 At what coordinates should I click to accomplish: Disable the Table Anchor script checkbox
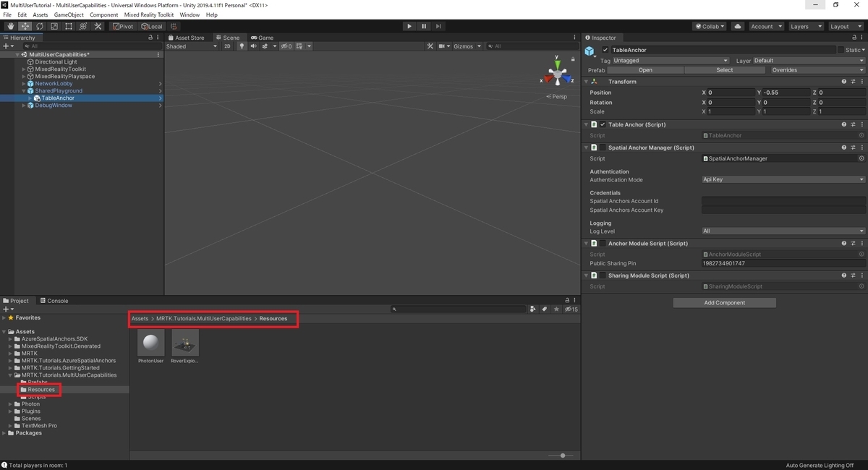[603, 124]
